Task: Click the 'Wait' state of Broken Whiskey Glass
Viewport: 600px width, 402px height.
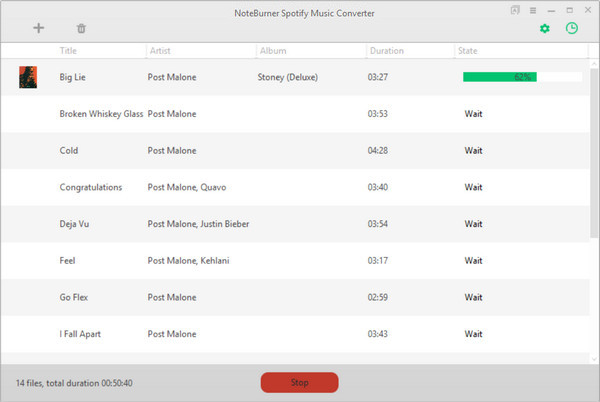Action: (x=473, y=114)
